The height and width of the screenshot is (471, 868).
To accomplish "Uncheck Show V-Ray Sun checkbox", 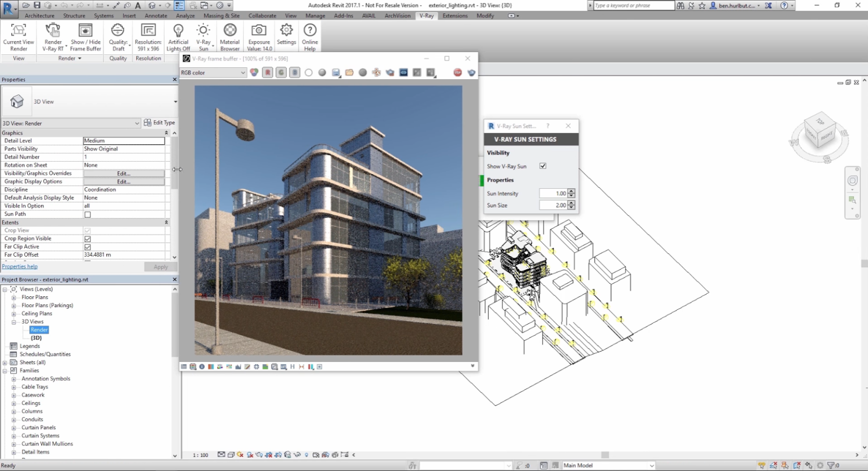I will pos(543,166).
